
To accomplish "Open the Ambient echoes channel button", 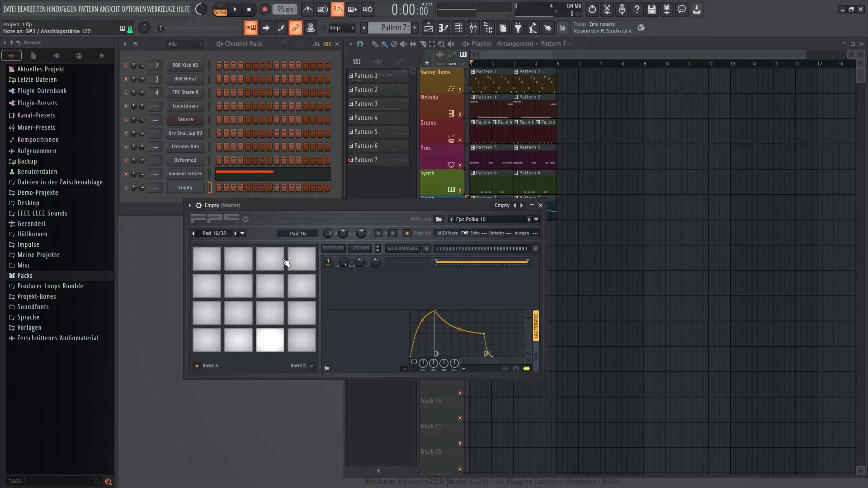I will click(x=185, y=174).
